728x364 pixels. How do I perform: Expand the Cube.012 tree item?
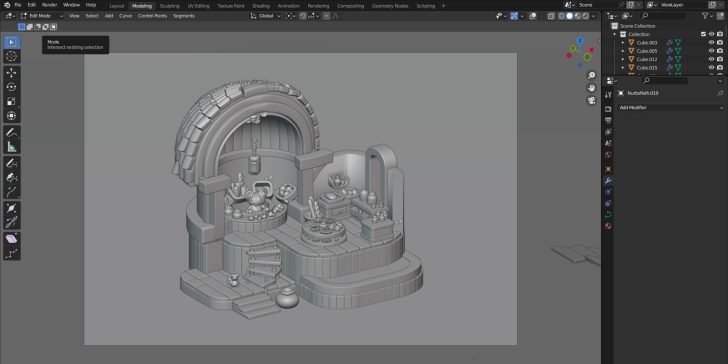coord(623,59)
